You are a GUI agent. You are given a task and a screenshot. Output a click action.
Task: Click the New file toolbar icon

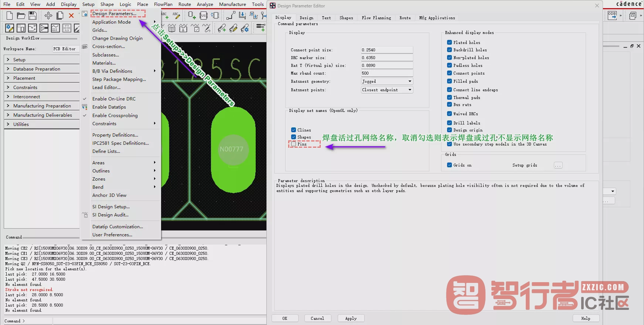click(10, 16)
